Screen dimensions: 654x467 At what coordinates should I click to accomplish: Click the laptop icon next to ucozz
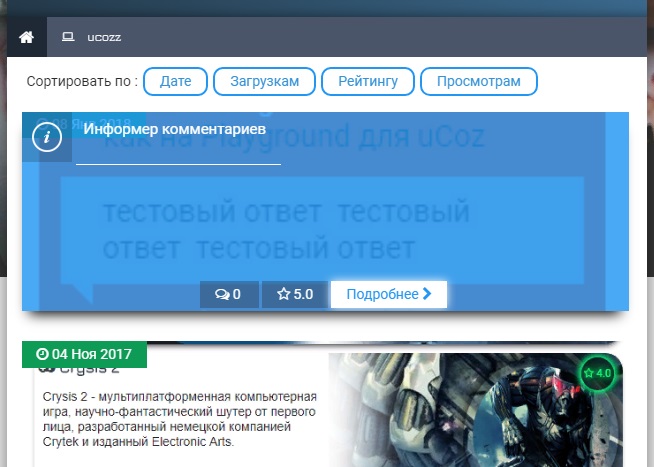click(68, 37)
